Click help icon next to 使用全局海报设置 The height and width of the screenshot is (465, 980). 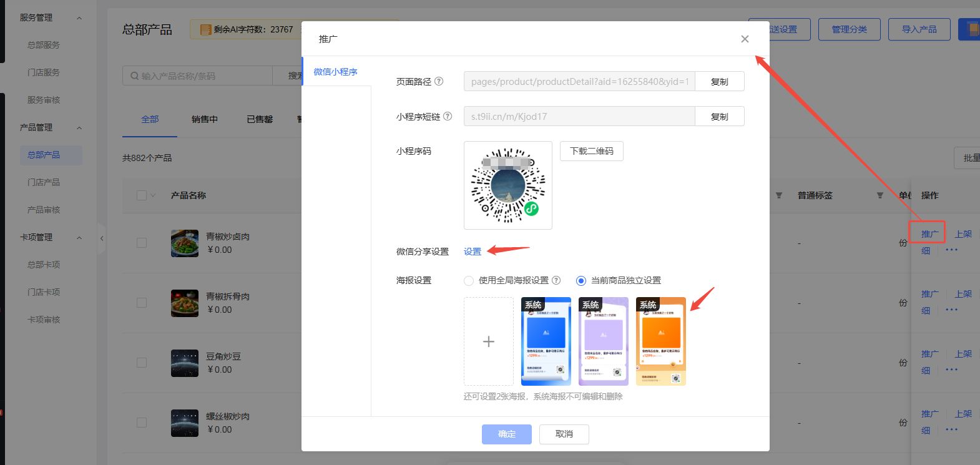click(556, 280)
